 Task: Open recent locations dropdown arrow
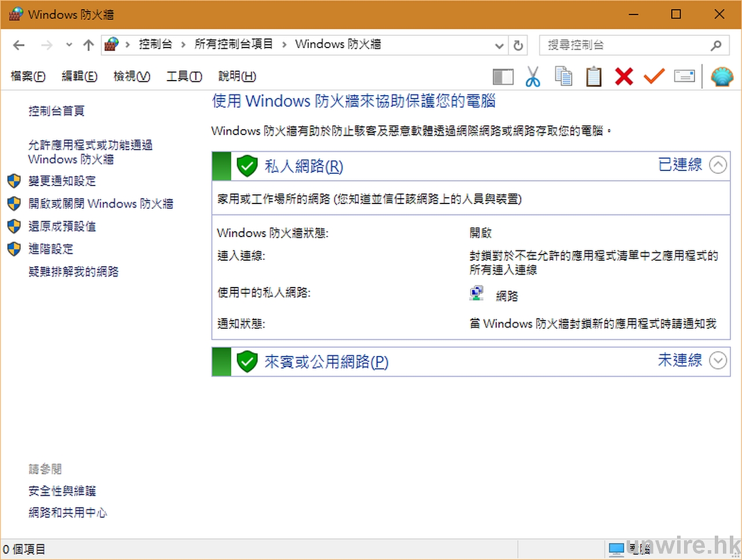[x=69, y=45]
